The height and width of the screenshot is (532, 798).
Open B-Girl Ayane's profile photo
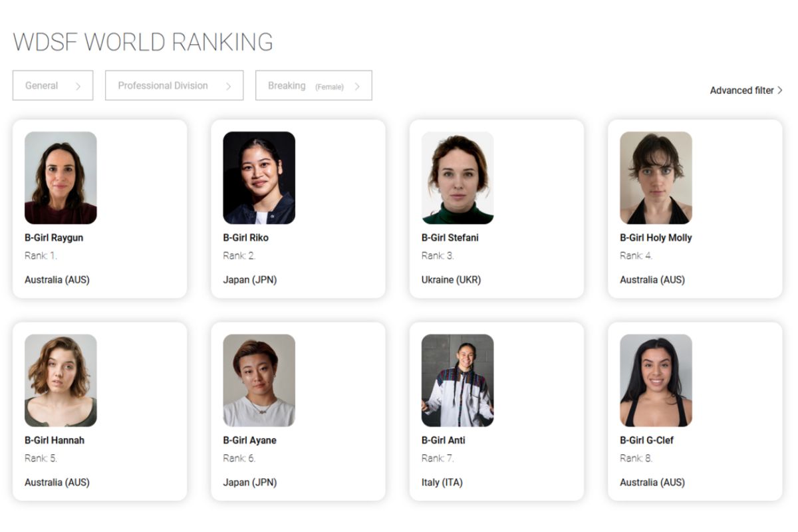(259, 380)
